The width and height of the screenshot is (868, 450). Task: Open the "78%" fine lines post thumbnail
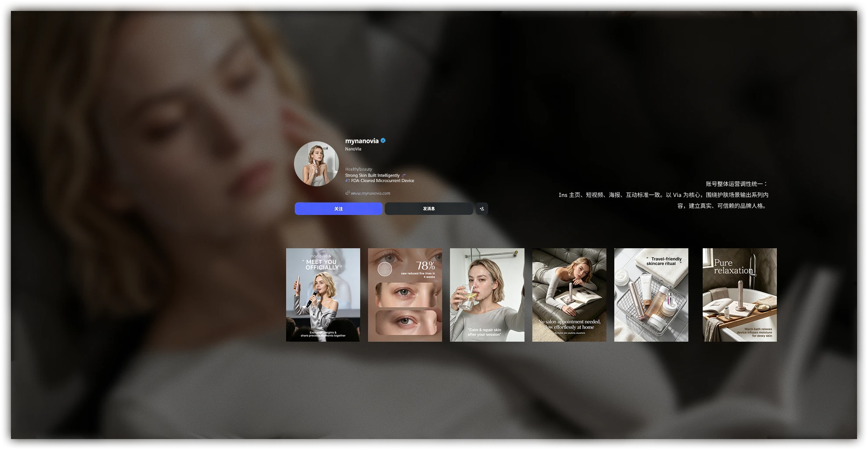(405, 295)
